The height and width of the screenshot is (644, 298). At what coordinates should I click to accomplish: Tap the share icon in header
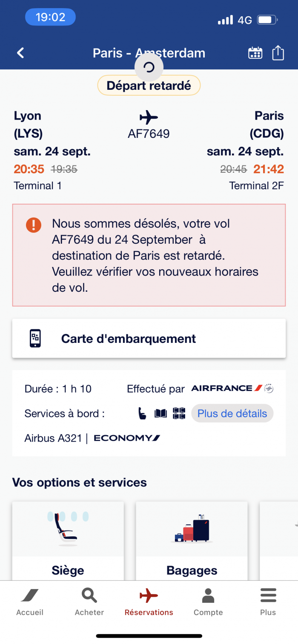click(x=278, y=53)
